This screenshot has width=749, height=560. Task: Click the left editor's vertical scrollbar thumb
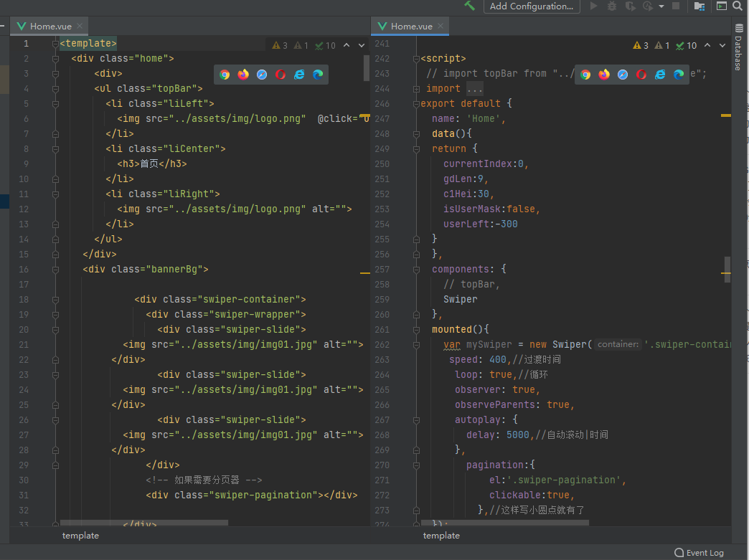(x=367, y=67)
